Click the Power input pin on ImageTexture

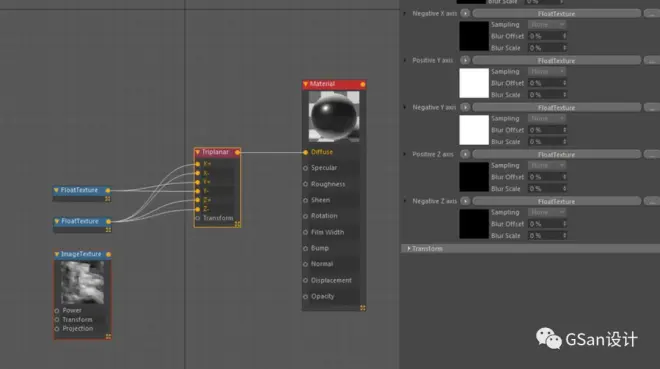57,311
